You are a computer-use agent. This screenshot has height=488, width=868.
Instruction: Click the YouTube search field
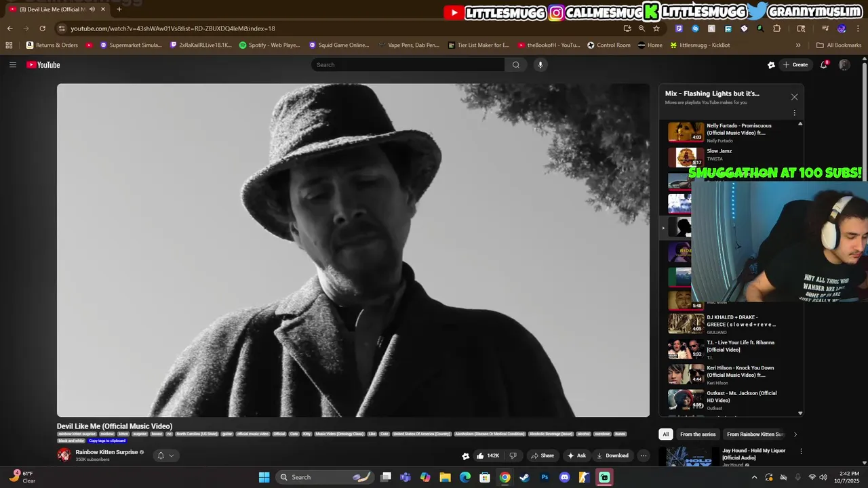coord(408,64)
